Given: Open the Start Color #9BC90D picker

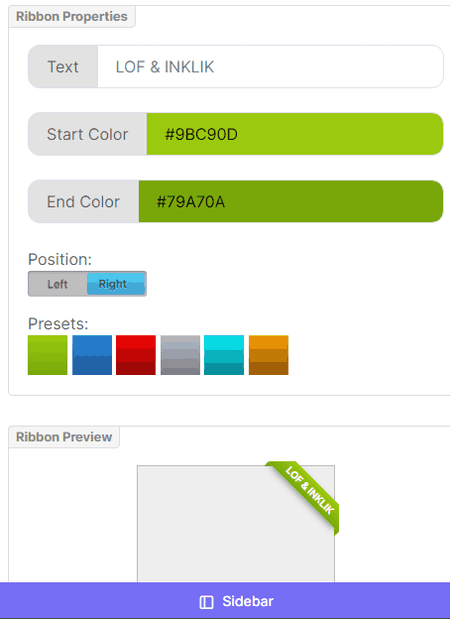Looking at the screenshot, I should point(295,134).
